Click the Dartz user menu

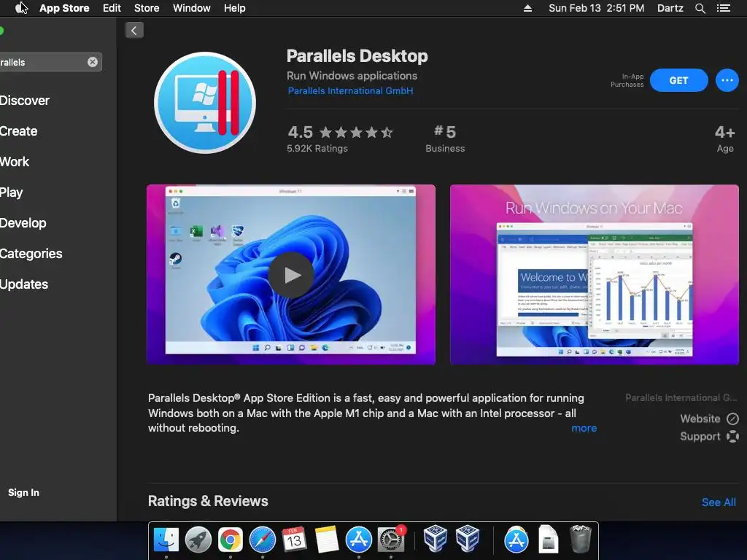[670, 8]
